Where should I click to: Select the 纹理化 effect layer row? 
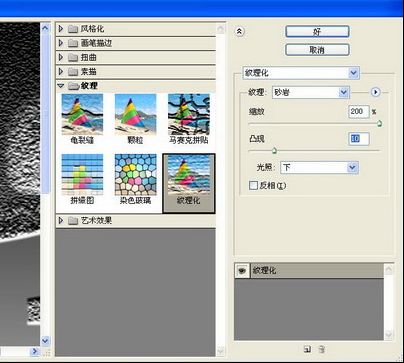pyautogui.click(x=309, y=271)
